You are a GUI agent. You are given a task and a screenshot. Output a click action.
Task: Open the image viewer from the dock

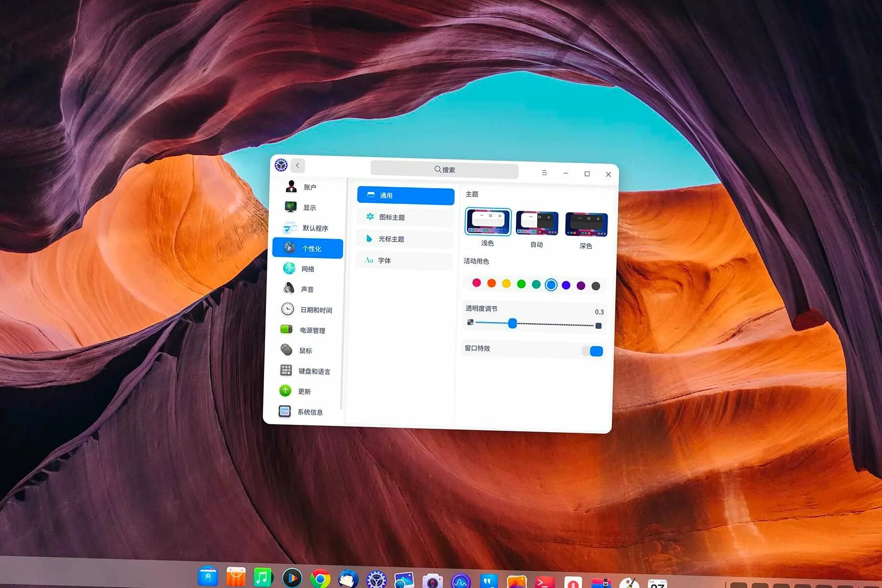[x=404, y=581]
